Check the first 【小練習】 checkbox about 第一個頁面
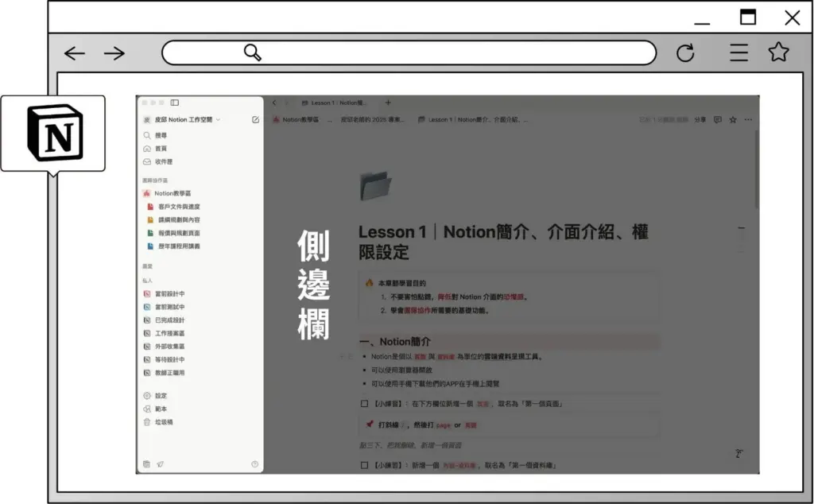 (364, 403)
